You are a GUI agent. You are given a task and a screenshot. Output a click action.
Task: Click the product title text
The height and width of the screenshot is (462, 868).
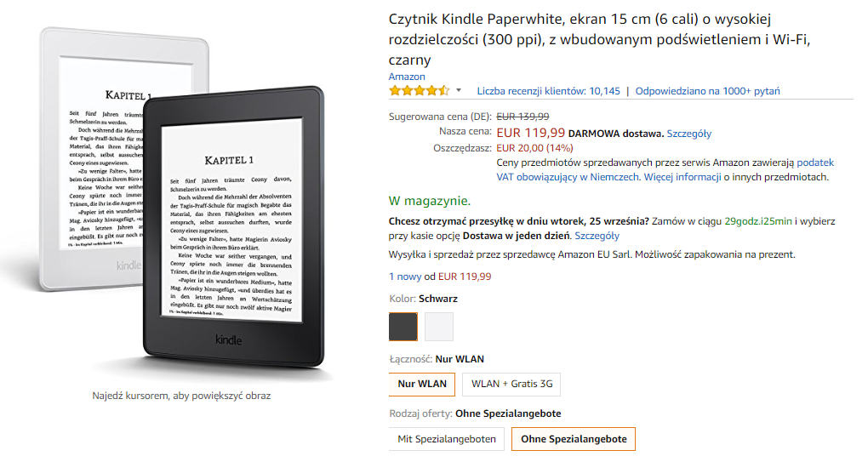600,39
